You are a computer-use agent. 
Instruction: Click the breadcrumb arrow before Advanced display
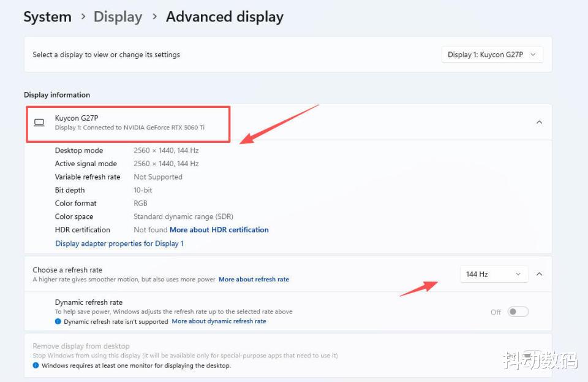pyautogui.click(x=154, y=17)
